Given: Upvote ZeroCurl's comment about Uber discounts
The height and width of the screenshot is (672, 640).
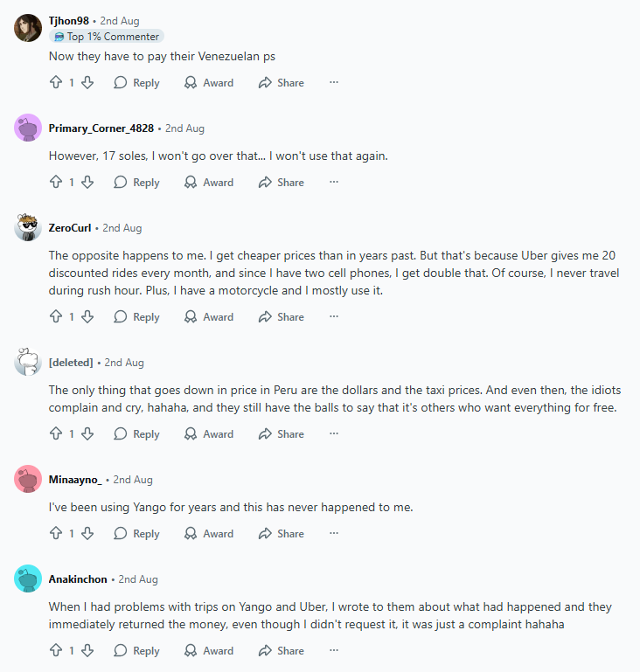Looking at the screenshot, I should click(56, 317).
